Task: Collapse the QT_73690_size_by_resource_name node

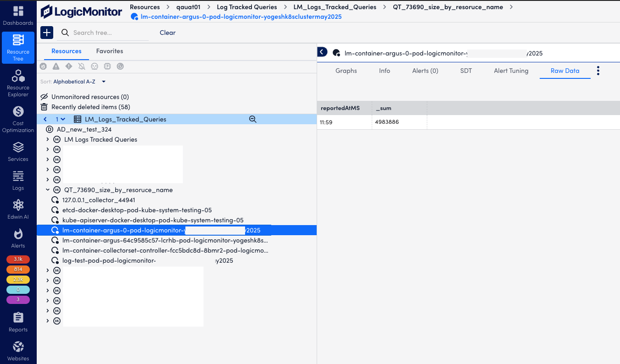Action: tap(47, 189)
